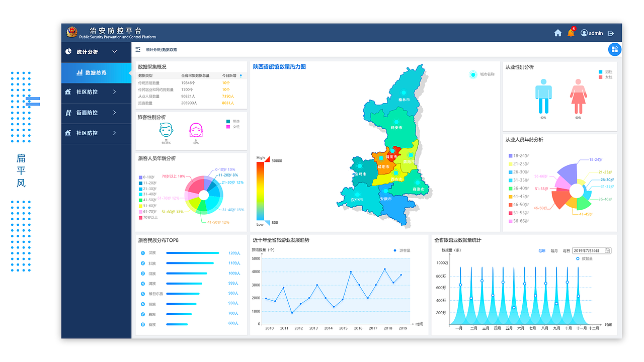Click the 男性 blue swatch in 从业性别分析

coord(601,72)
